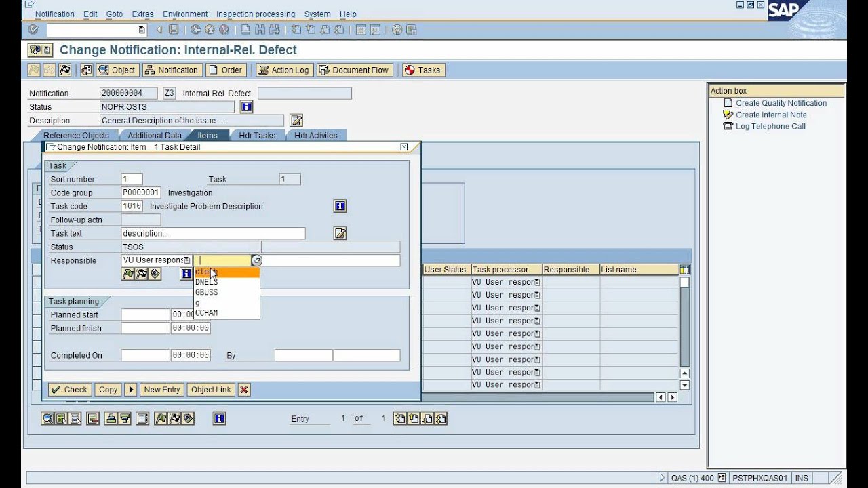Click the Find Next binoculars icon
Viewport: 868px width, 488px height.
click(x=274, y=30)
